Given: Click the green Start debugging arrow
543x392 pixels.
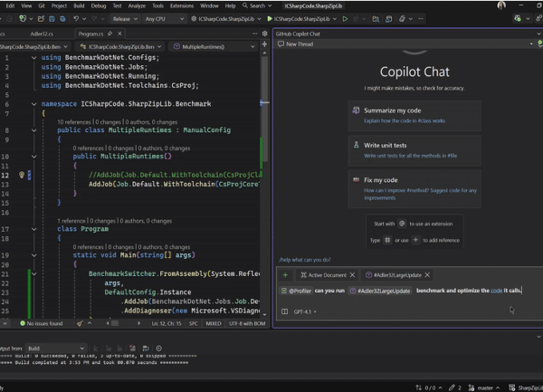Looking at the screenshot, I should coord(270,19).
